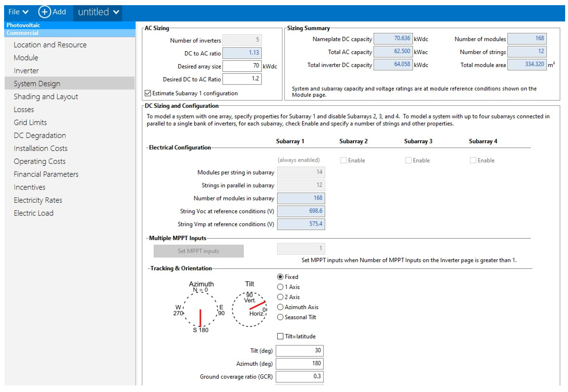The image size is (568, 392).
Task: Enable Subarray 3 checkbox
Action: [x=408, y=161]
